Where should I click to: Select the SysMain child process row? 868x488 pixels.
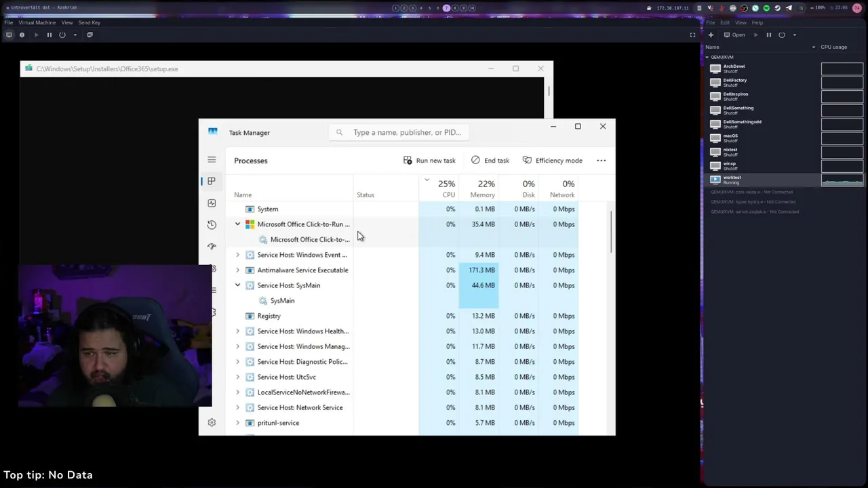(x=401, y=300)
